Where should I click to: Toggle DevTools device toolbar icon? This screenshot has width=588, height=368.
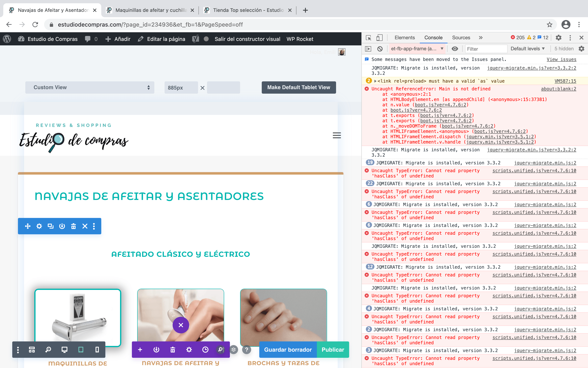click(x=380, y=38)
